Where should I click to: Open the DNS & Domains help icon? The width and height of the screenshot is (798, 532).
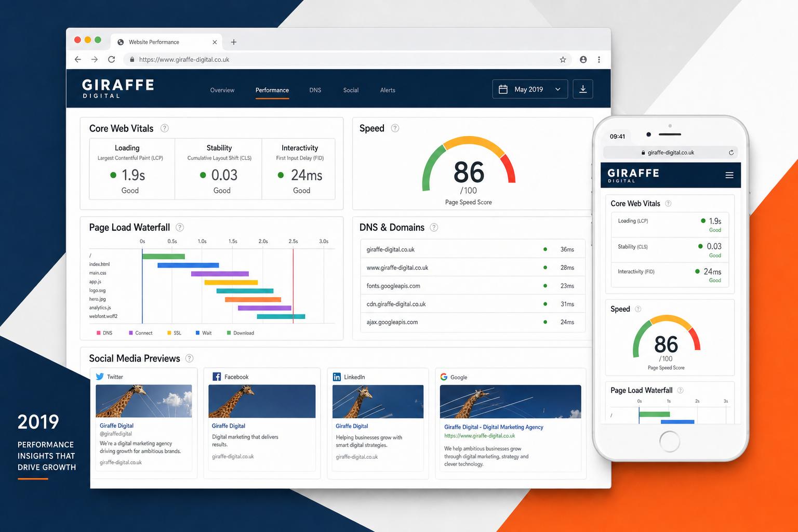[434, 228]
